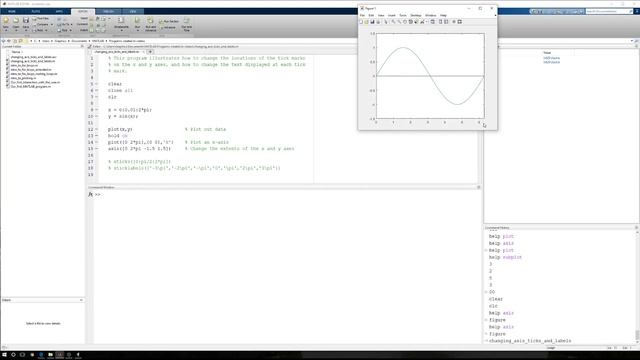This screenshot has height=360, width=640.
Task: Click the New file icon in Editor toolstrip
Action: [6, 20]
